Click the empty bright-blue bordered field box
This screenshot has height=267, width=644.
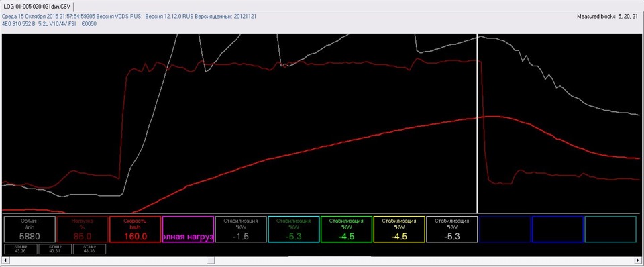(x=557, y=229)
